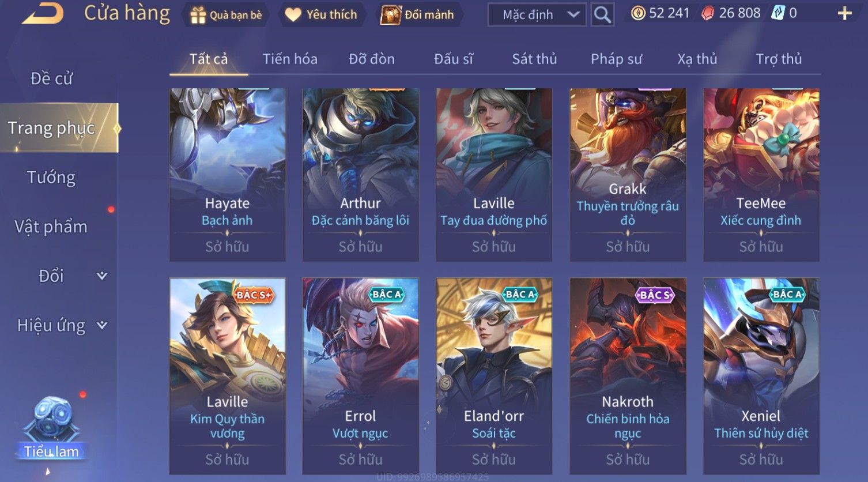Tap the red ruby balance icon
This screenshot has height=482, width=868.
pyautogui.click(x=707, y=13)
